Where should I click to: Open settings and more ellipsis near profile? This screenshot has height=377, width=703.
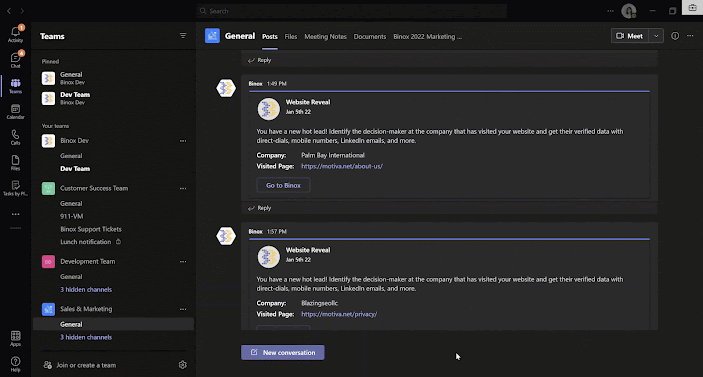pyautogui.click(x=610, y=11)
